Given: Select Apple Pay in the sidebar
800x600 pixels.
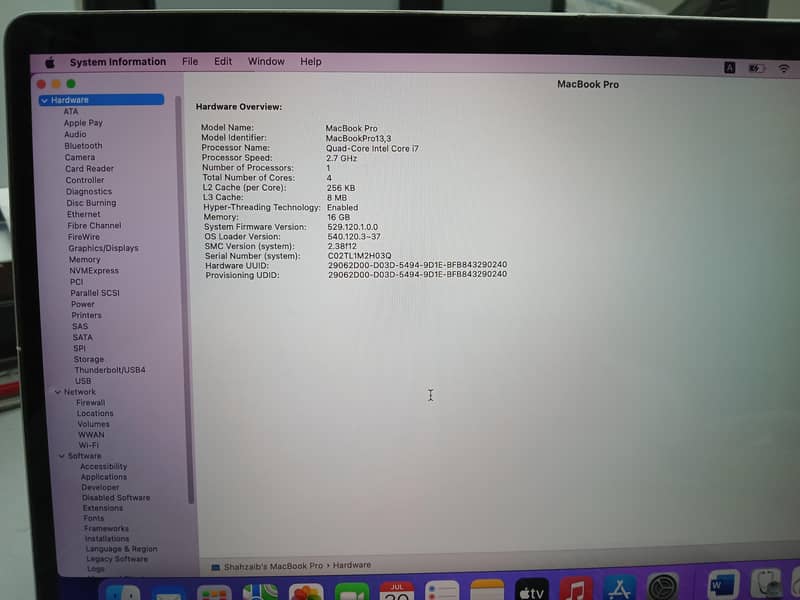Looking at the screenshot, I should pyautogui.click(x=83, y=123).
